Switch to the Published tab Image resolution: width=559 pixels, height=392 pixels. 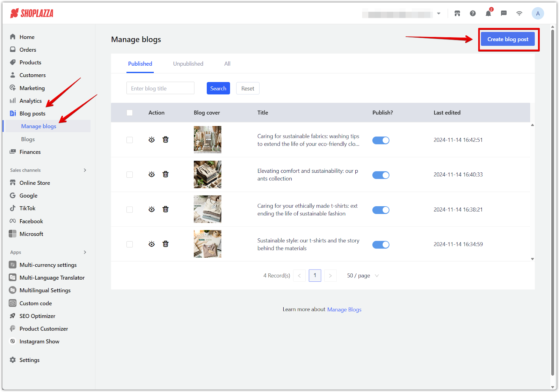pos(140,64)
